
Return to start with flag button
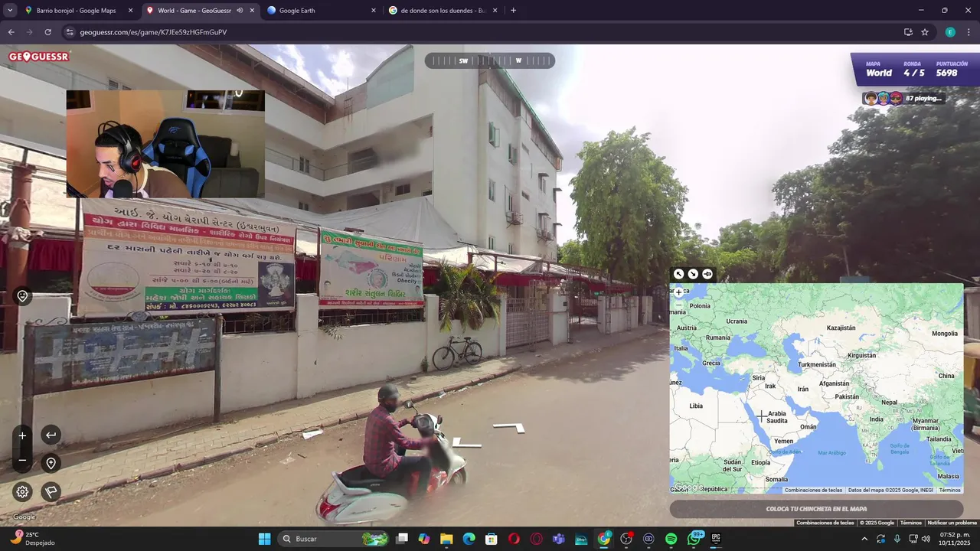coord(51,491)
